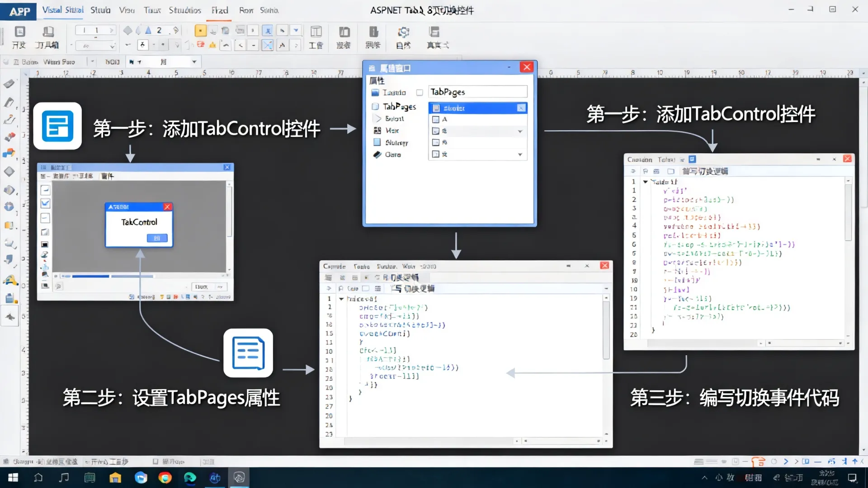This screenshot has height=488, width=868.
Task: Open the Stuula menu
Action: tap(100, 10)
